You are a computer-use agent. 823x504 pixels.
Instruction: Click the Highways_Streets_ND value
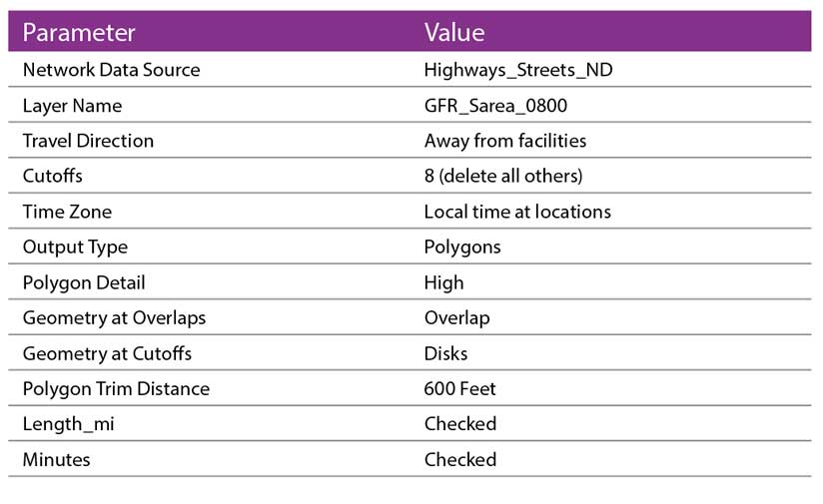511,70
